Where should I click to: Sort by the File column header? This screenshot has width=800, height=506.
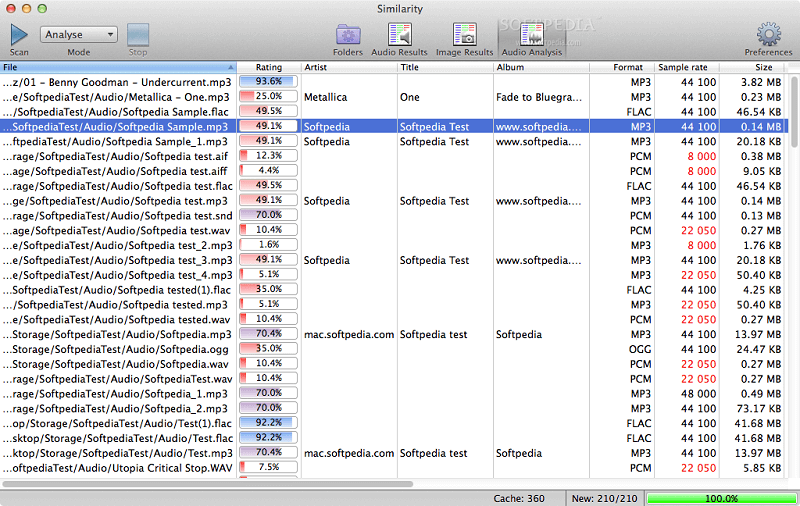click(x=118, y=67)
